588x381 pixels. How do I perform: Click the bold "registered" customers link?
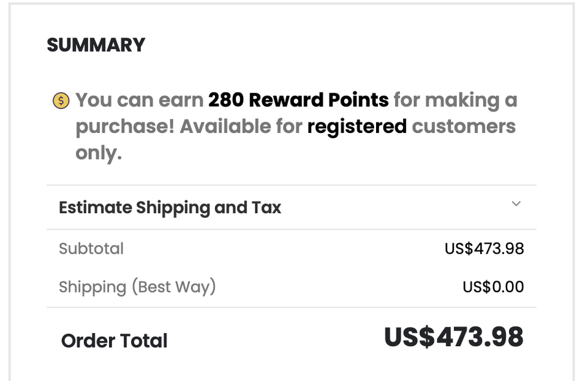click(356, 126)
